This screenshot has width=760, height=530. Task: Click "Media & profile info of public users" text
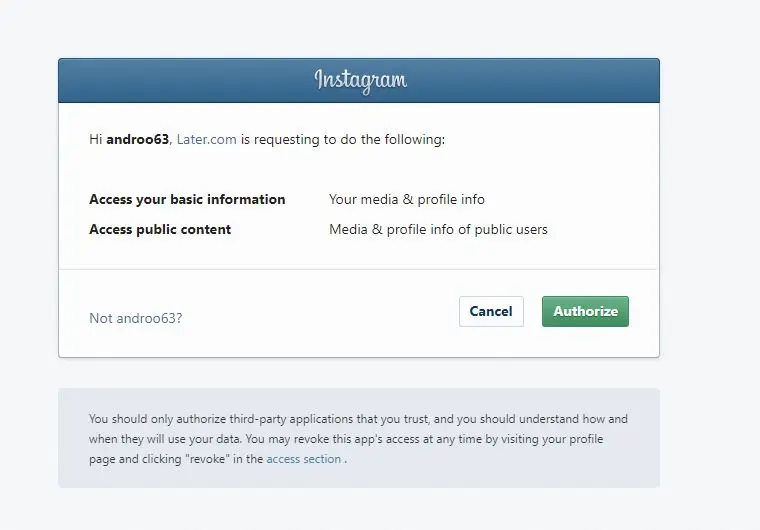(x=438, y=229)
